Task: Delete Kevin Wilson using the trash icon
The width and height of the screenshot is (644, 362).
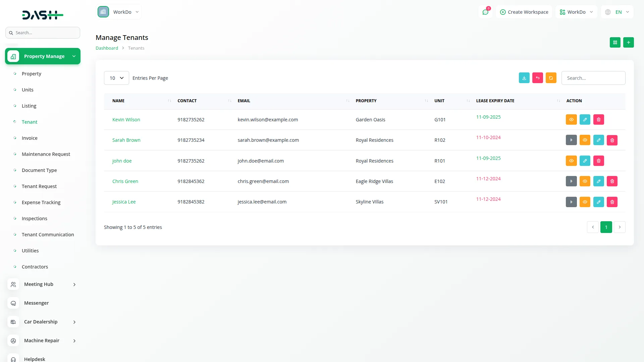Action: click(x=598, y=120)
